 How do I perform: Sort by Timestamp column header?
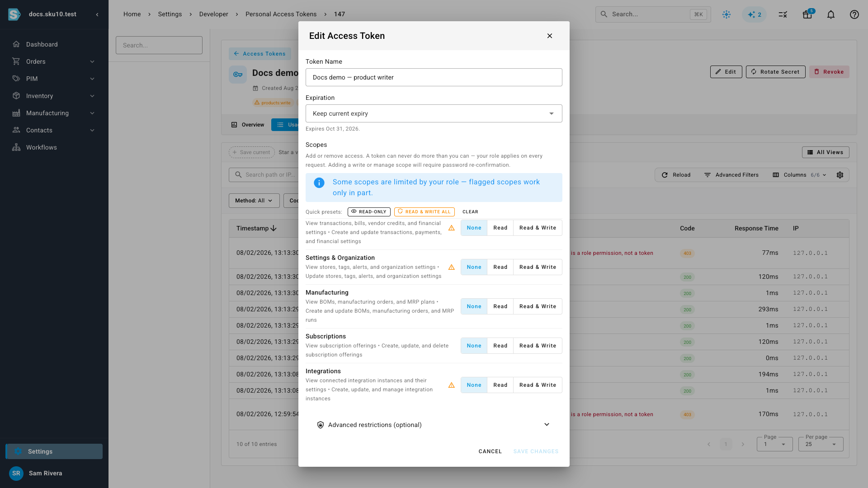[x=256, y=228]
